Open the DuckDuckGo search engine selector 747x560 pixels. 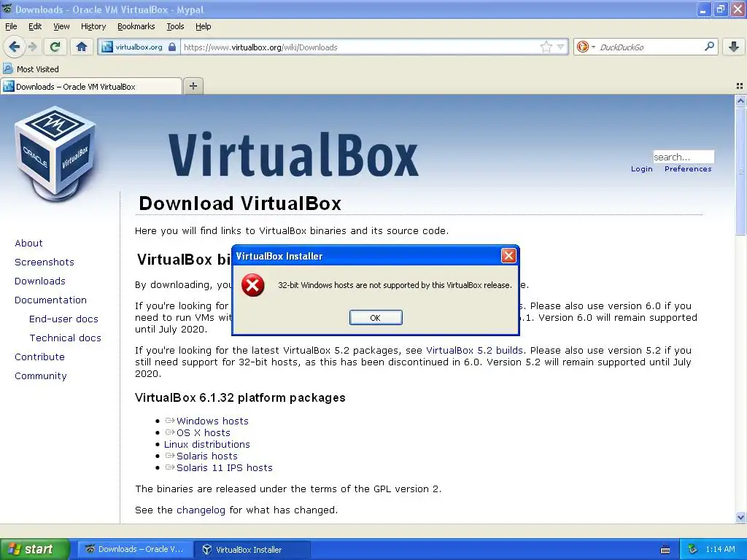(586, 47)
